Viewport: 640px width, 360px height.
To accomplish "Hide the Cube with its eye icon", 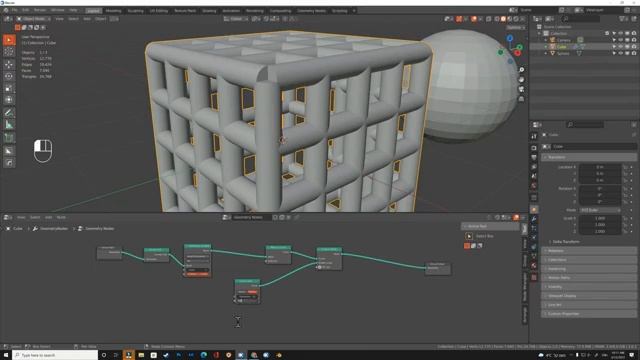I will [620, 47].
